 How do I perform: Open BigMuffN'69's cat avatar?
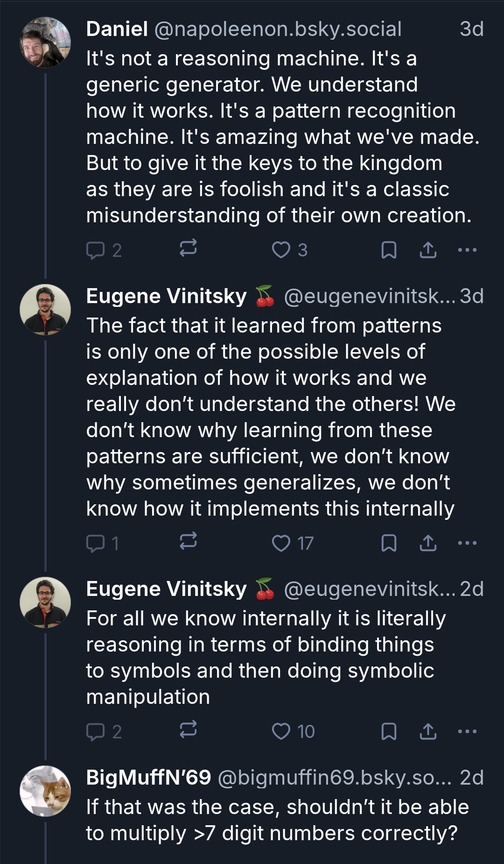tap(45, 791)
